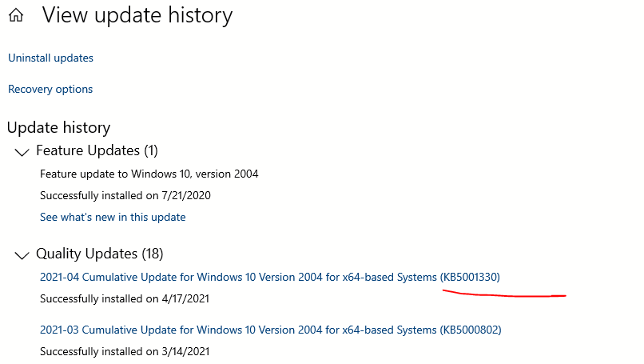Click the Update history heading
Image resolution: width=644 pixels, height=364 pixels.
59,127
